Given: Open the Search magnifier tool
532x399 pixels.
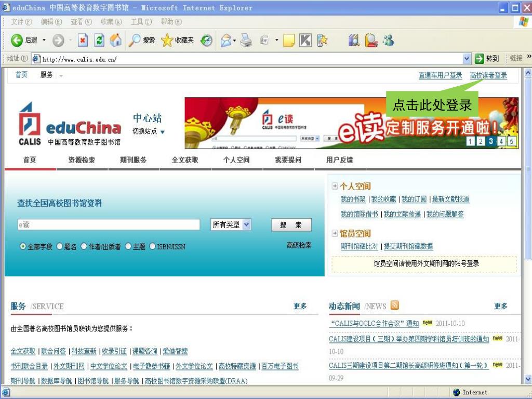Looking at the screenshot, I should pyautogui.click(x=134, y=41).
